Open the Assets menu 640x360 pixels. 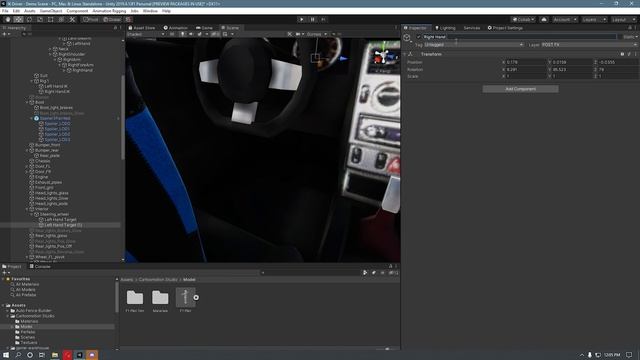[x=29, y=11]
